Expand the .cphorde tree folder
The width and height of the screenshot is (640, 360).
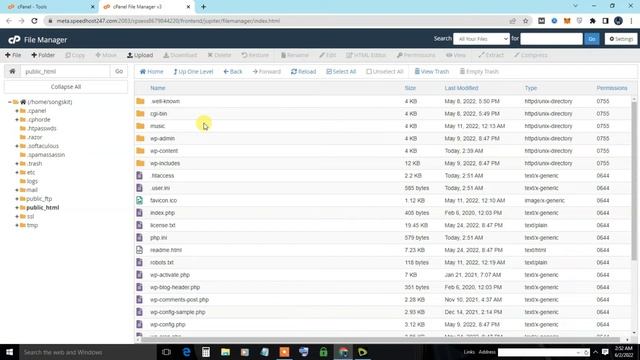tap(17, 120)
